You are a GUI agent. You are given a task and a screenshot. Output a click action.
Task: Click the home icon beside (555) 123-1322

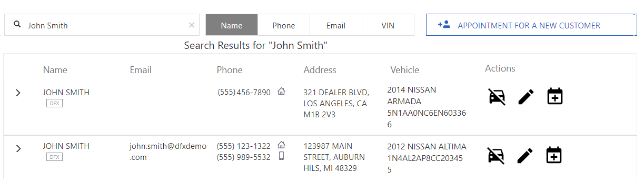(x=281, y=145)
